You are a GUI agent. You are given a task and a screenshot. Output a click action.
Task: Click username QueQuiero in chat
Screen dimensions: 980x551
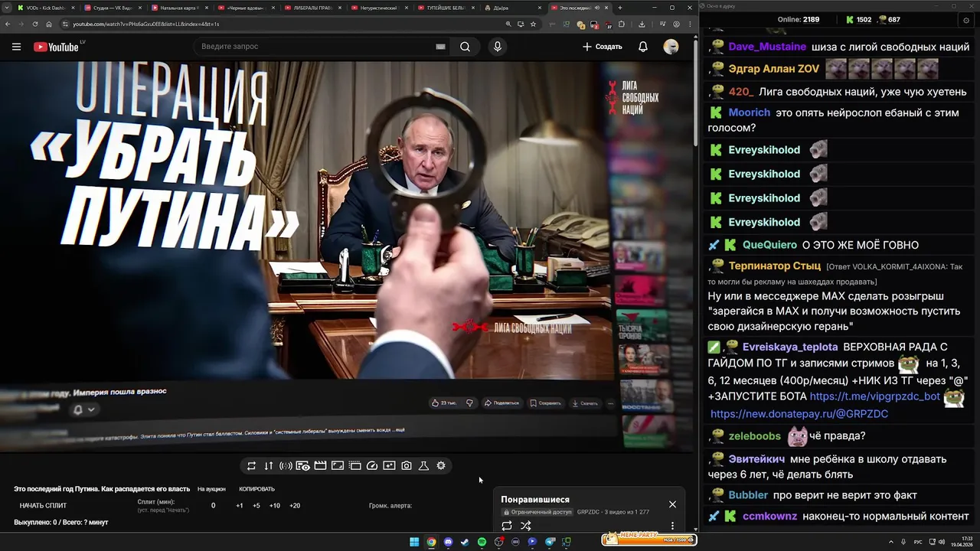coord(769,245)
